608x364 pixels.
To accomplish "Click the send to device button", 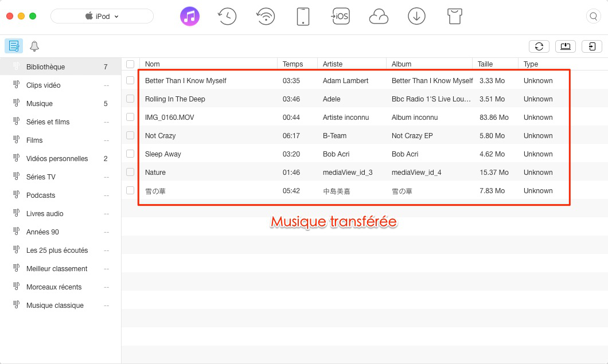I will pos(592,46).
